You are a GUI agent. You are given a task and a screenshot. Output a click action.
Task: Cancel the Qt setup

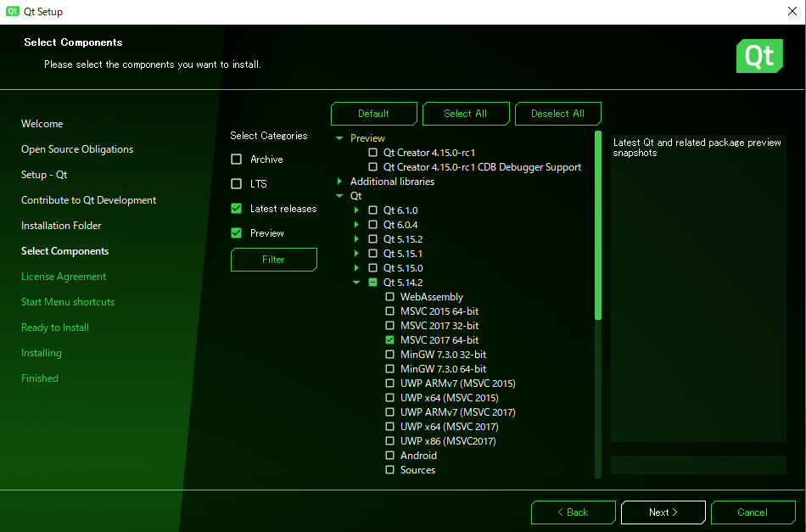click(753, 512)
